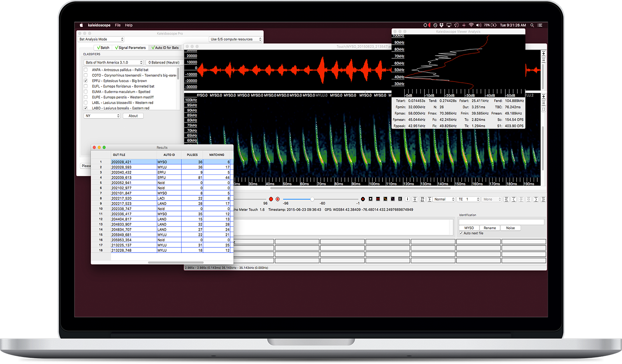622x364 pixels.
Task: Open the kaleidoscope application menu
Action: 99,25
